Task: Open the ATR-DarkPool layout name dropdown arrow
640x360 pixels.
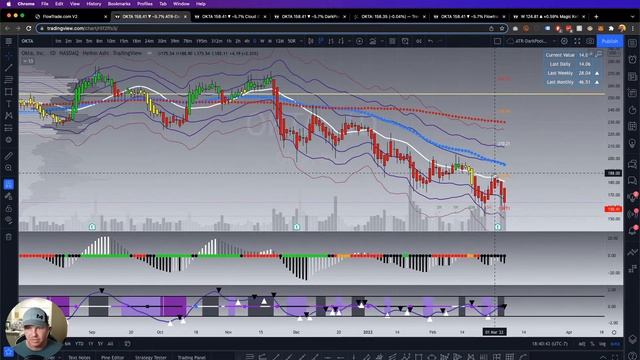Action: tap(554, 41)
